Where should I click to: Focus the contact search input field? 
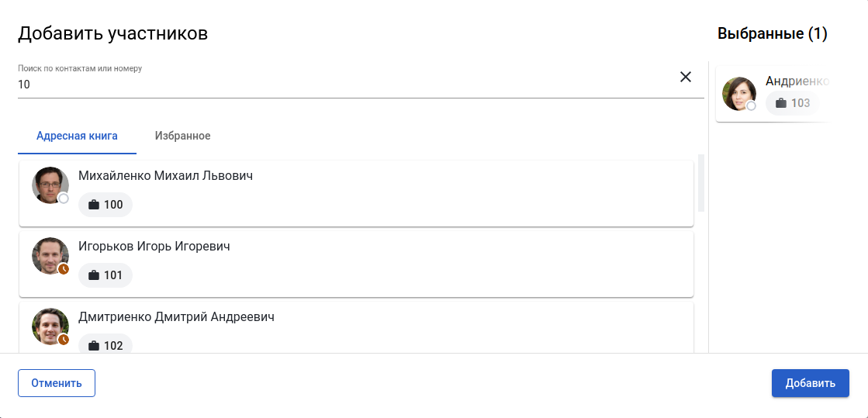pyautogui.click(x=341, y=85)
